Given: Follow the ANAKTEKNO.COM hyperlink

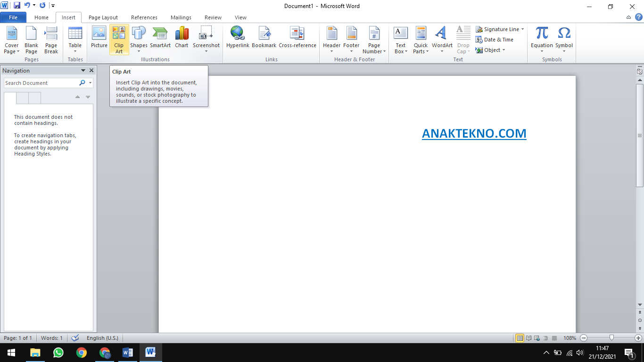Looking at the screenshot, I should 474,133.
